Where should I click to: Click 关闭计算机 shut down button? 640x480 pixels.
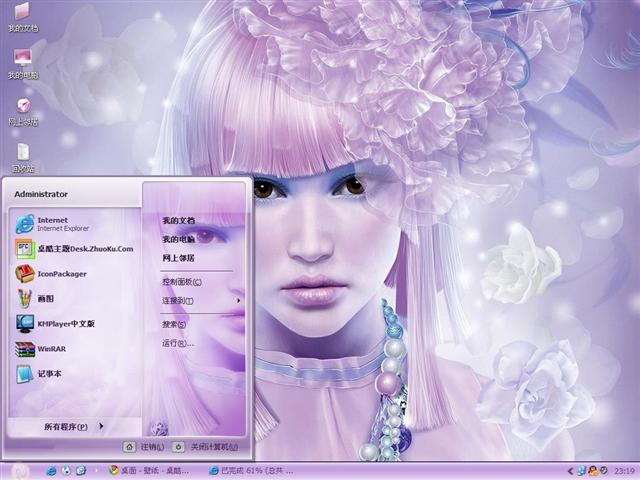(x=205, y=447)
